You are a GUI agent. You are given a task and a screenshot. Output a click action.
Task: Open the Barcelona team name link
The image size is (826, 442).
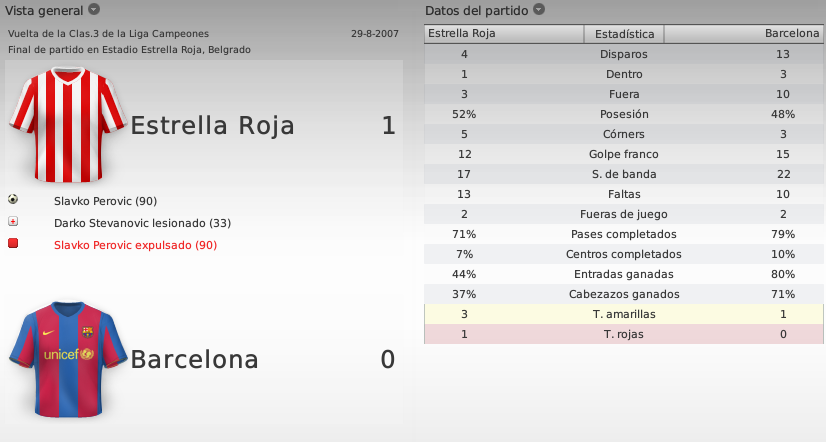[194, 359]
